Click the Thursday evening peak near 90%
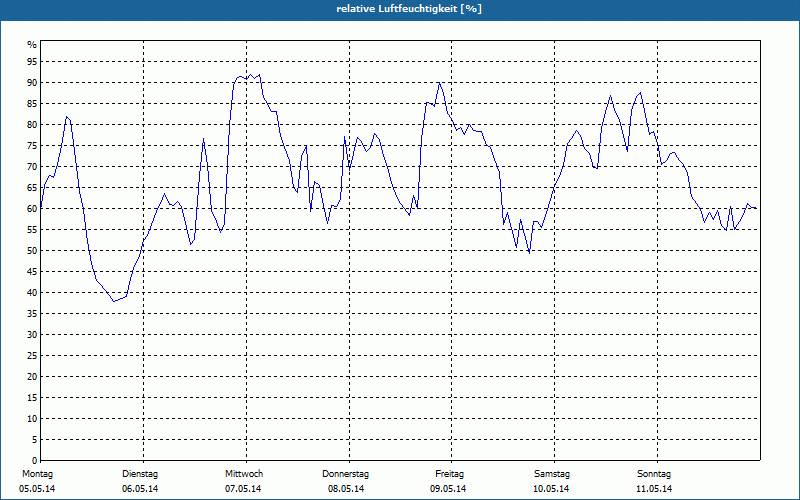 [x=439, y=83]
